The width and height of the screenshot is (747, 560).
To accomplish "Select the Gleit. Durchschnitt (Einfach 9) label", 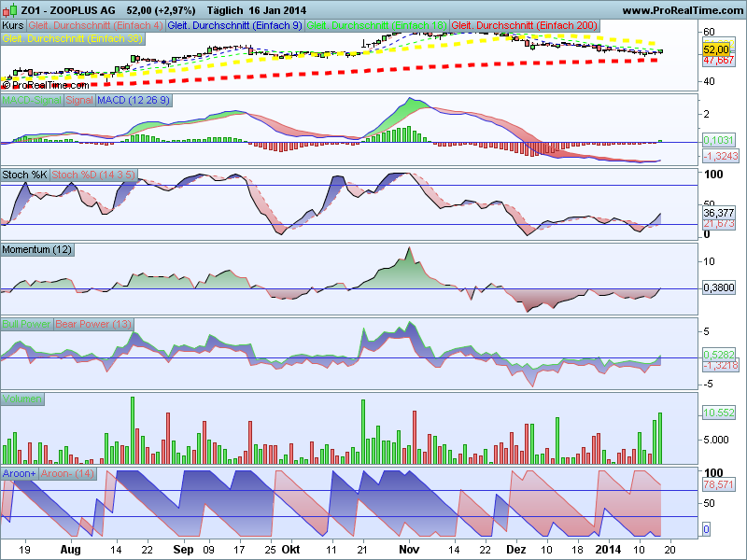I will (235, 26).
